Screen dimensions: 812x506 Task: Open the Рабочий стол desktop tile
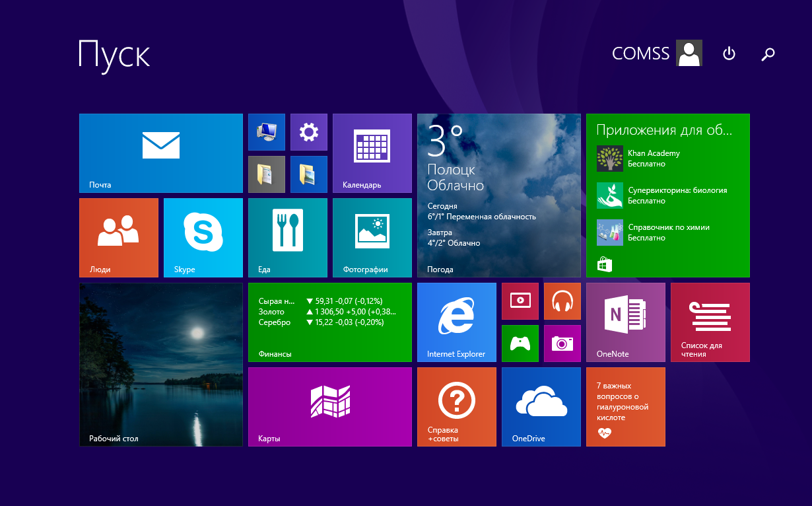click(x=160, y=364)
